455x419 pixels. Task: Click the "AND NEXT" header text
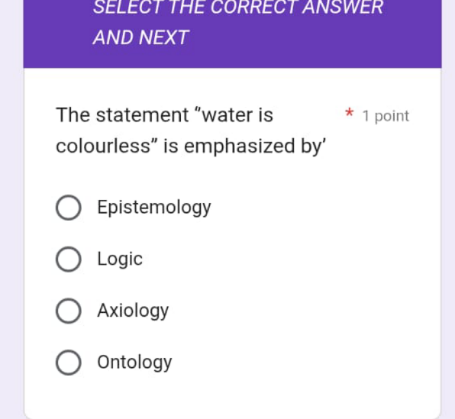pos(141,37)
